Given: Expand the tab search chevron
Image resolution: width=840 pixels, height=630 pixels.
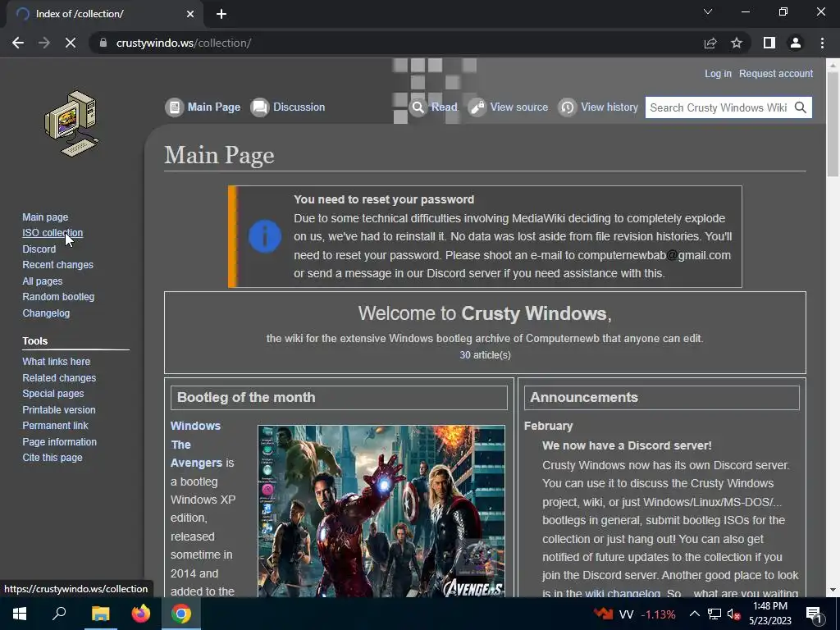Looking at the screenshot, I should (708, 11).
